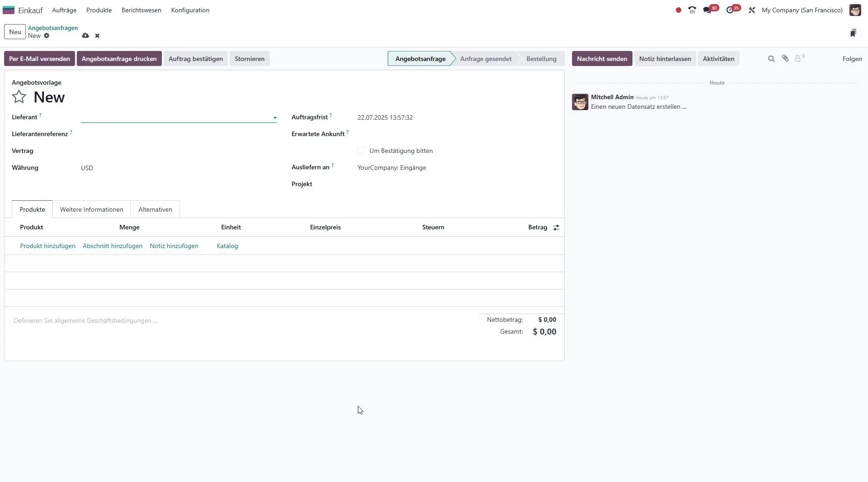This screenshot has height=482, width=868.
Task: Open the company switcher My Company (San Francisco)
Action: [802, 10]
